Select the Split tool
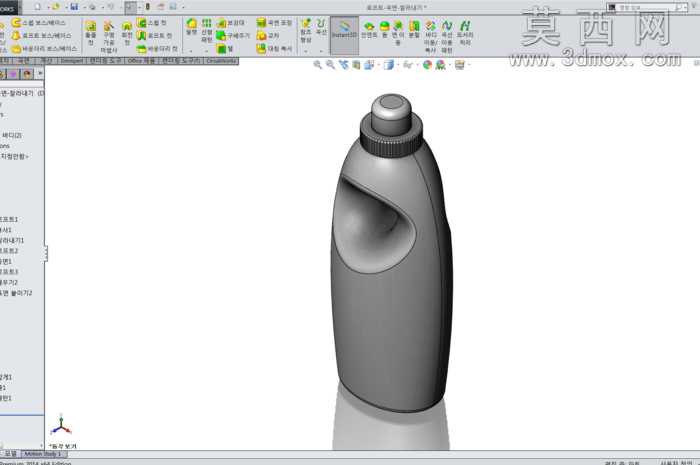Image resolution: width=700 pixels, height=465 pixels. [x=414, y=29]
